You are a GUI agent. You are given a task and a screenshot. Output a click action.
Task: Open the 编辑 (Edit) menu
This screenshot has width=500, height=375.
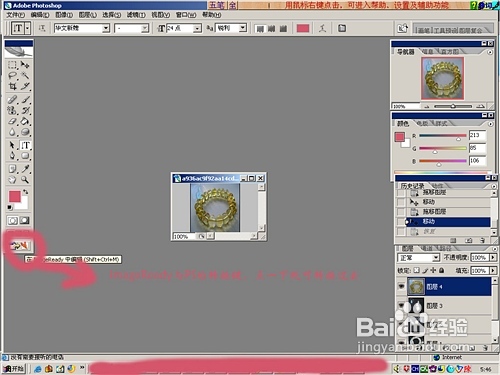click(x=40, y=15)
